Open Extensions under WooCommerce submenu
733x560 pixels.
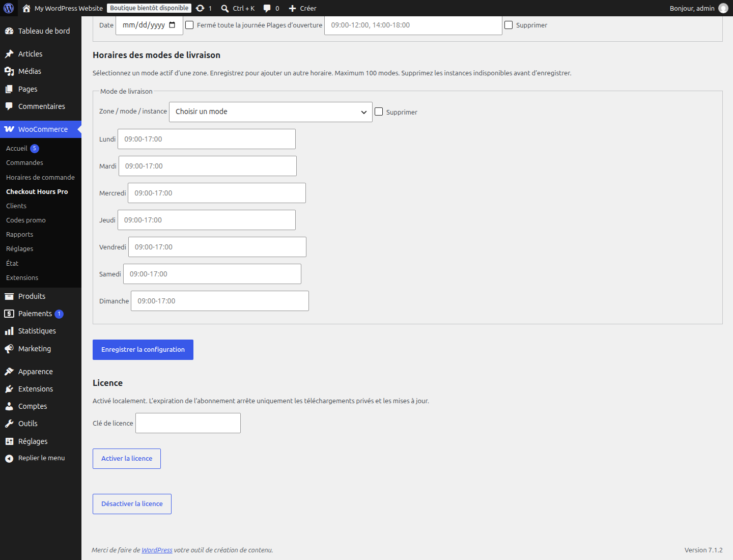(22, 277)
